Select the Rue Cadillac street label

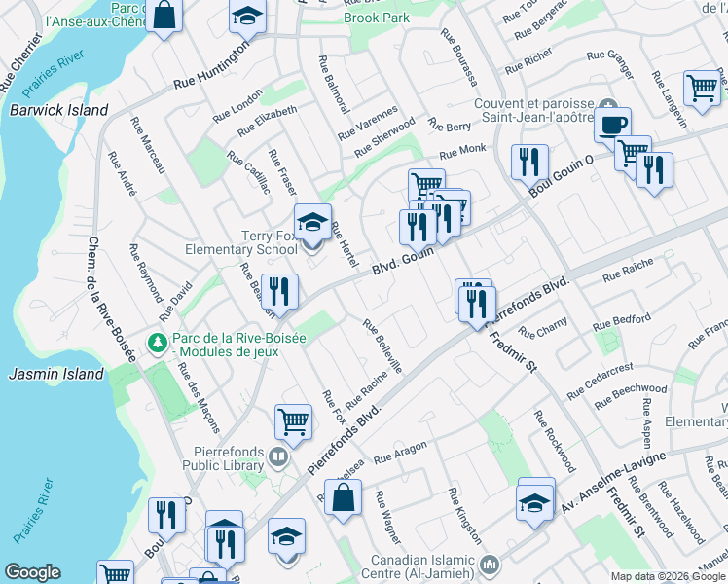[248, 172]
